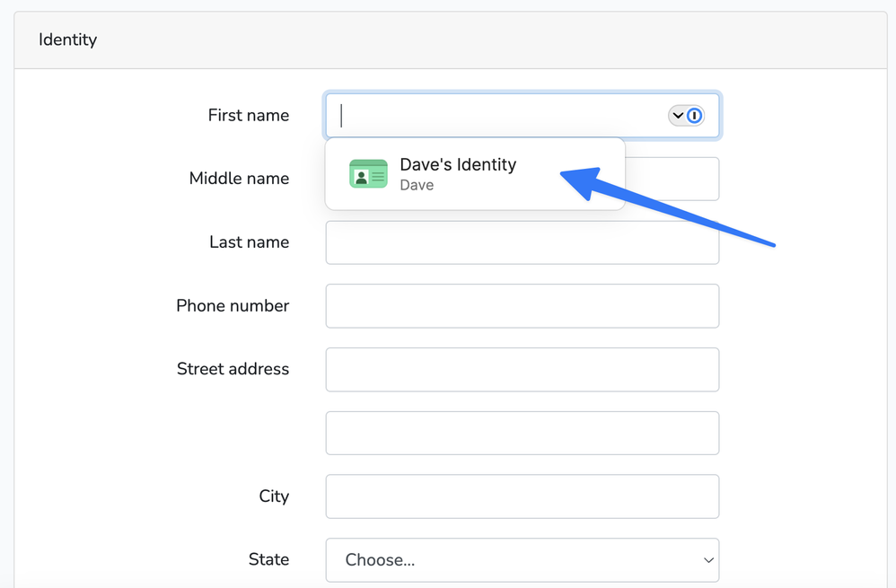Click the City input field
Viewport: 896px width, 588px height.
tap(522, 496)
